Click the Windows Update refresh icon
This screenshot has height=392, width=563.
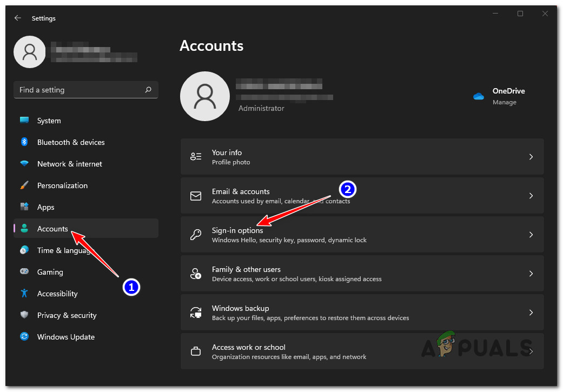tap(24, 336)
